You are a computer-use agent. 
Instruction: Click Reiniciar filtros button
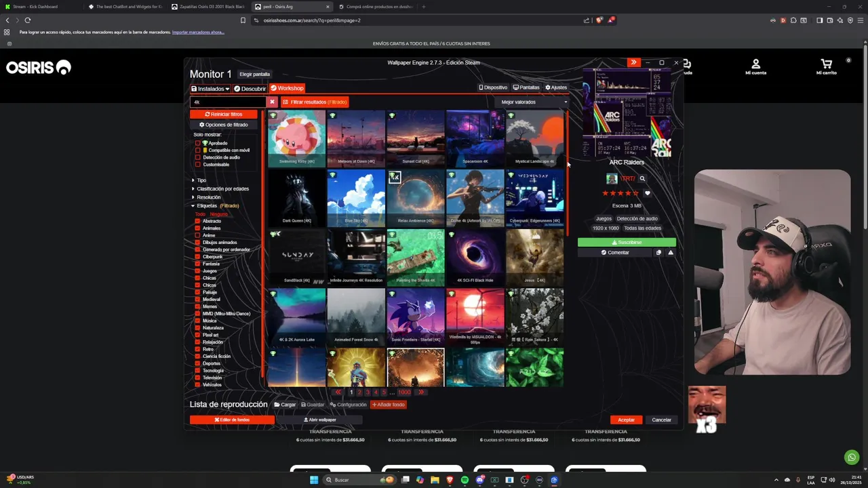224,115
